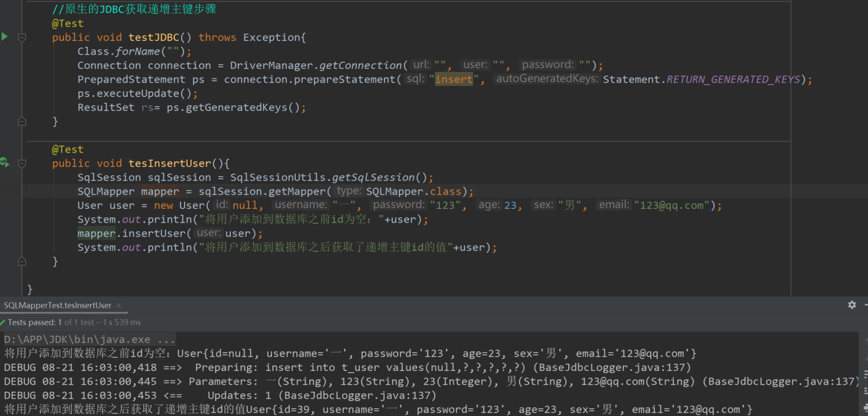Click the highlighted "insert" SQL string
Screen dimensions: 868x416
coord(454,80)
